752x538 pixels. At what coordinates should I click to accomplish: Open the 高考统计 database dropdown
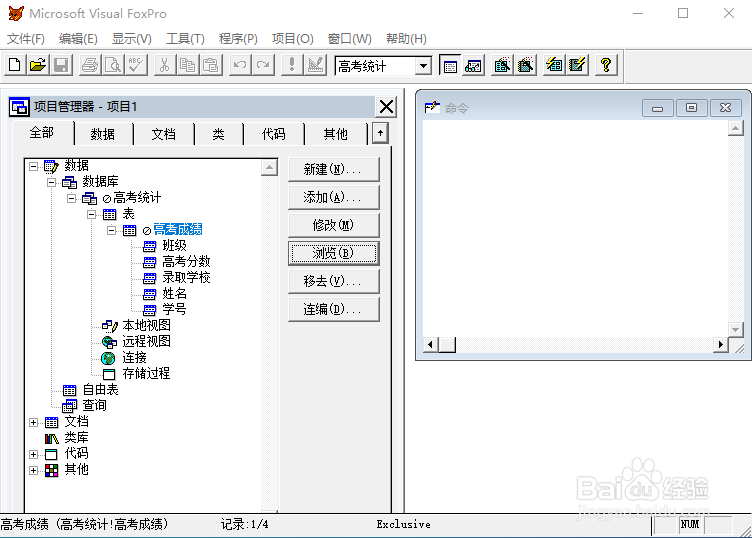(423, 66)
